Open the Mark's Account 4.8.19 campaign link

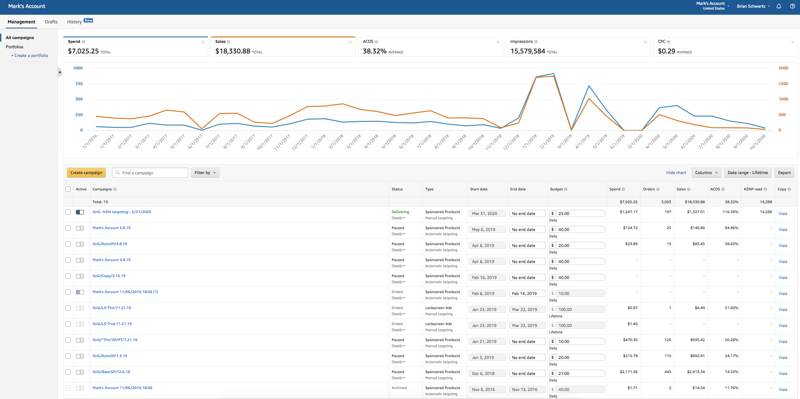[111, 259]
